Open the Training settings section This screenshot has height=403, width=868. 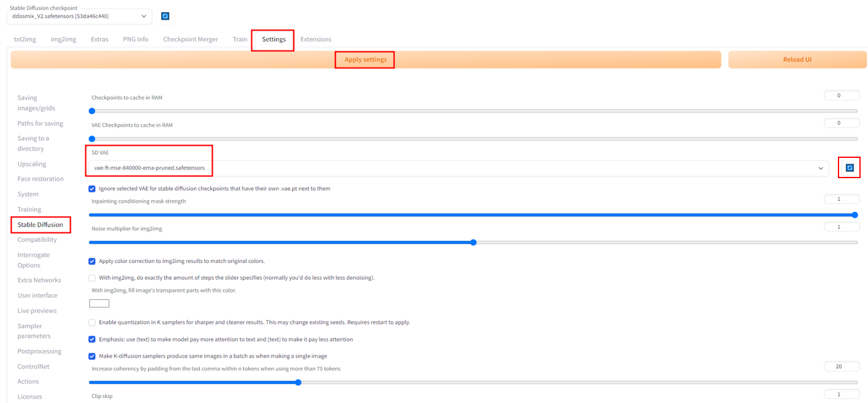(x=29, y=209)
